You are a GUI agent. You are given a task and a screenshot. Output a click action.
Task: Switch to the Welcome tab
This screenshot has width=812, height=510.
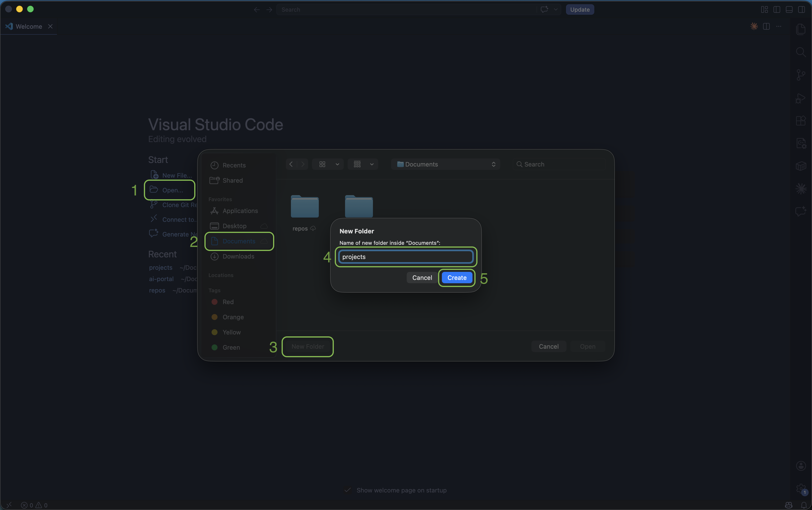[x=29, y=26]
